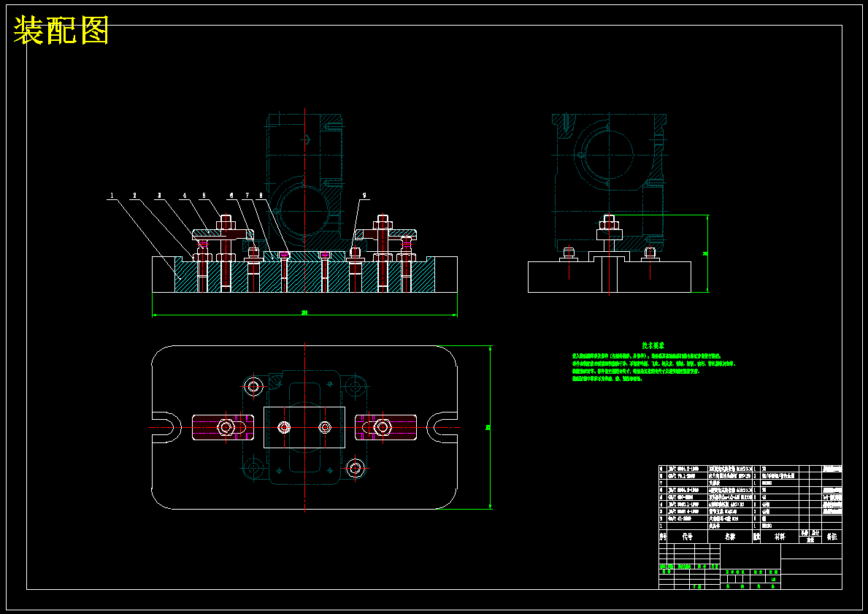Image resolution: width=868 pixels, height=614 pixels.
Task: Click the 备注 column header in parts list
Action: click(x=831, y=537)
